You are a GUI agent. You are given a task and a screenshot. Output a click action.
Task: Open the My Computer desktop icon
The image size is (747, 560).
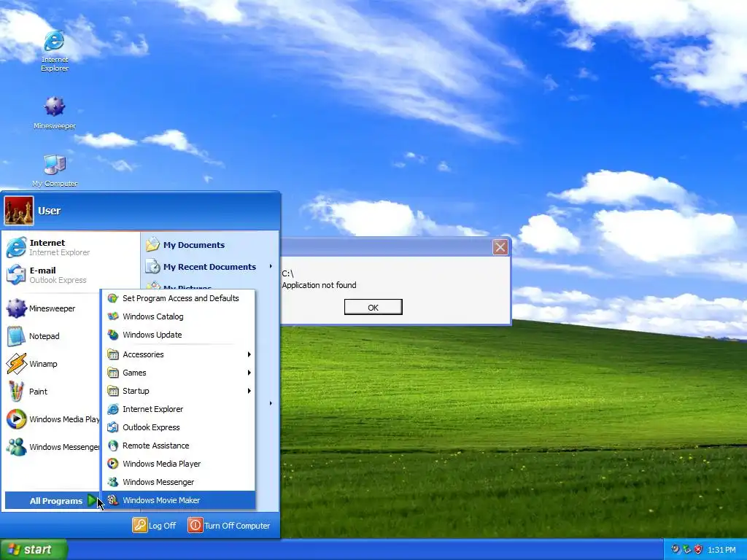pos(54,170)
